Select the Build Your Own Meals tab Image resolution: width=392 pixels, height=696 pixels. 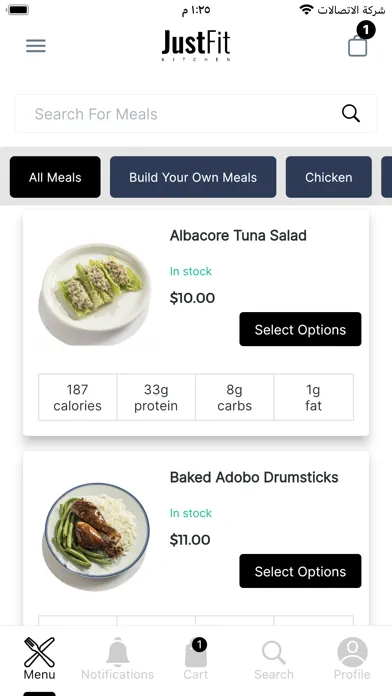(193, 177)
